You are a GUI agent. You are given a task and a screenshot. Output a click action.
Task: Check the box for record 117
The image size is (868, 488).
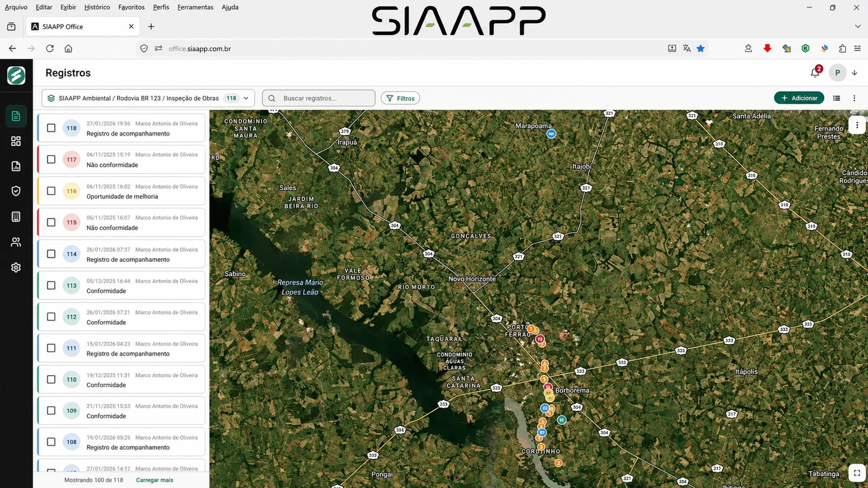(x=51, y=159)
